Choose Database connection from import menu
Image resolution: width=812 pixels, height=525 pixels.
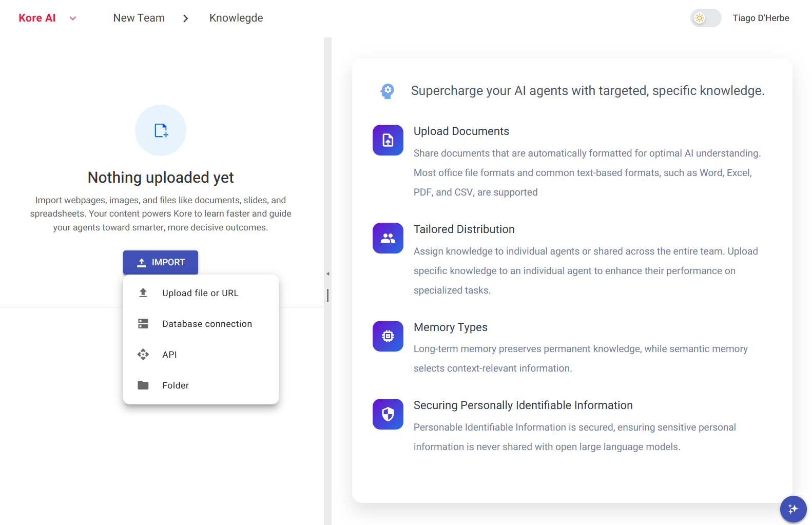coord(207,324)
